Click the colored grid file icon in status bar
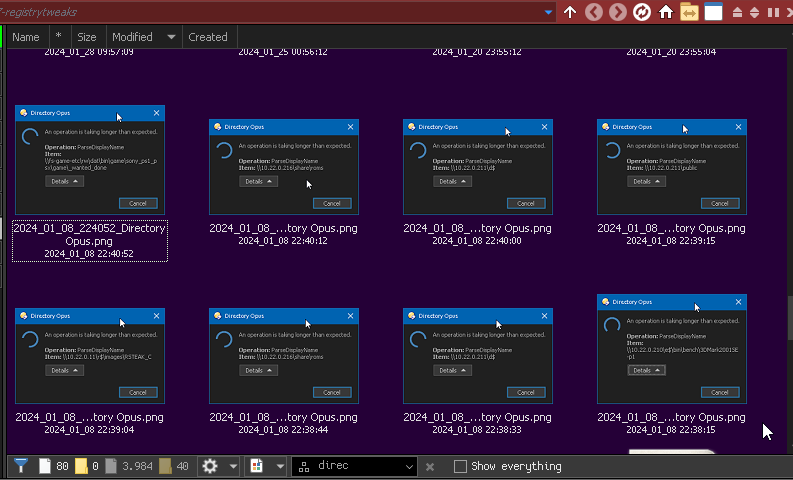793x480 pixels. point(257,466)
